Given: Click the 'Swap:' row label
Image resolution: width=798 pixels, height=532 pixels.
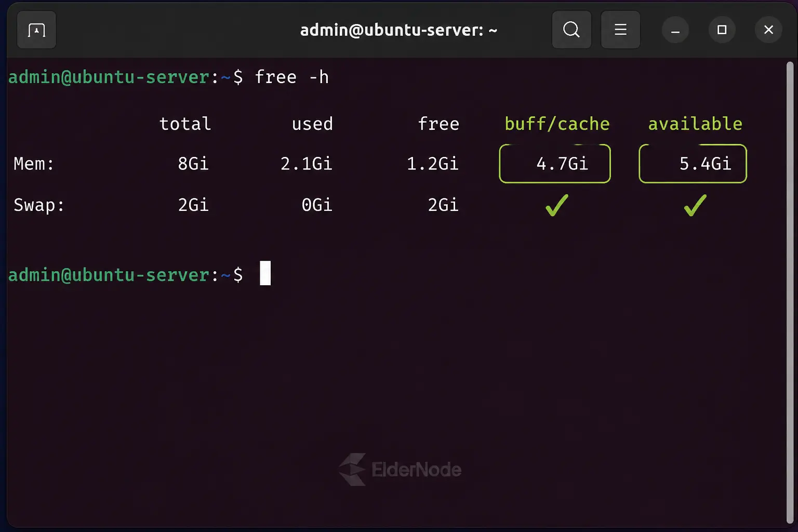Looking at the screenshot, I should (x=39, y=205).
